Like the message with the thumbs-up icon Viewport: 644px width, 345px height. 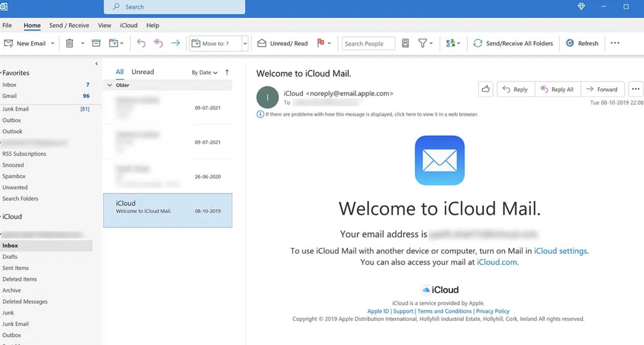point(486,89)
